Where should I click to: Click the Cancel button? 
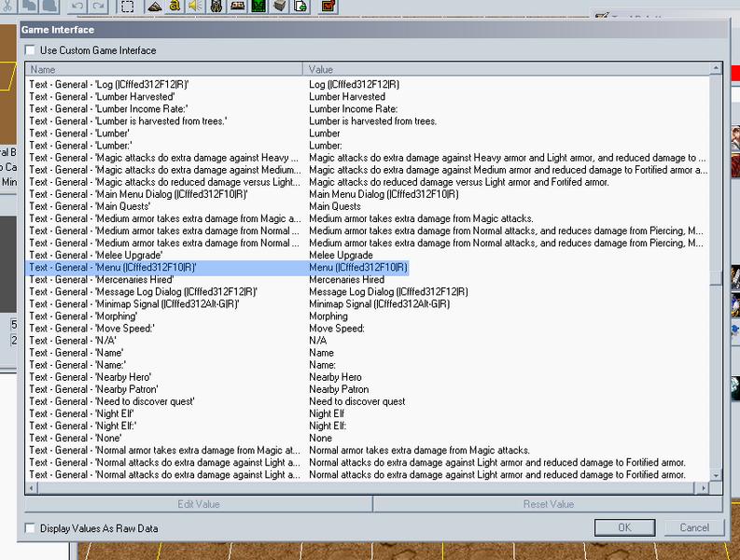[x=694, y=527]
